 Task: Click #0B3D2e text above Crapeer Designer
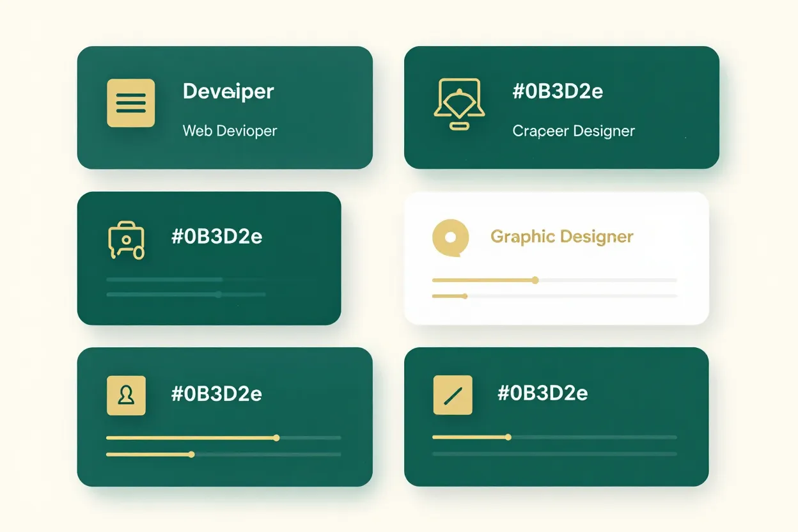point(558,91)
